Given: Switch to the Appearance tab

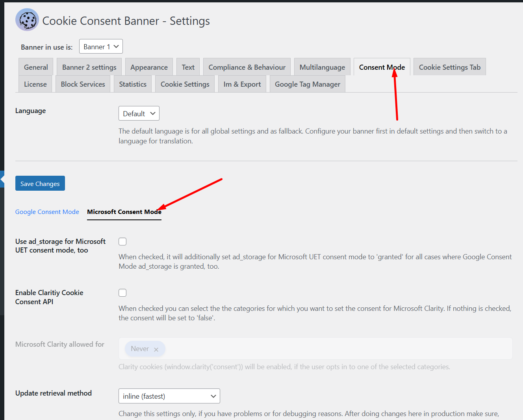Looking at the screenshot, I should 149,67.
